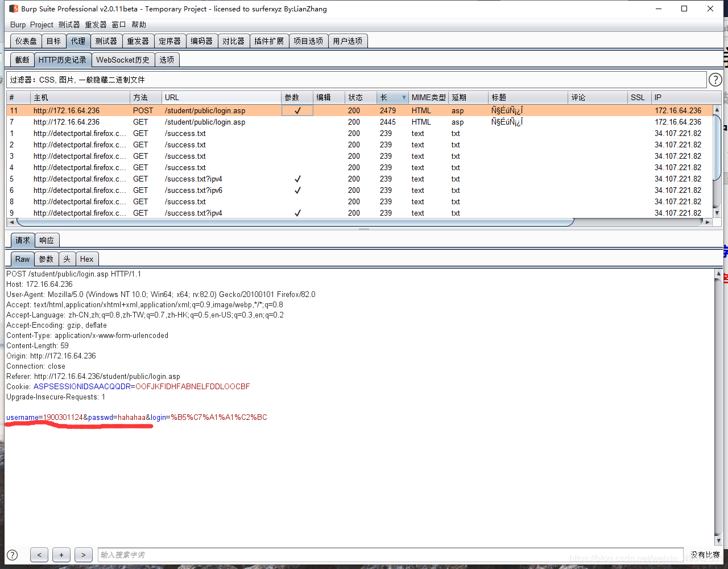
Task: Go to next search match with > button
Action: 83,555
